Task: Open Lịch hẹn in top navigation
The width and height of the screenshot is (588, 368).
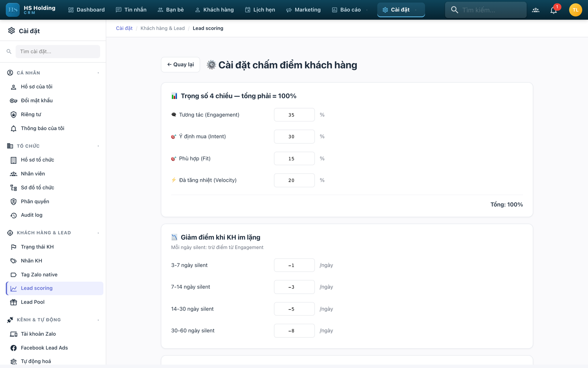Action: (260, 10)
